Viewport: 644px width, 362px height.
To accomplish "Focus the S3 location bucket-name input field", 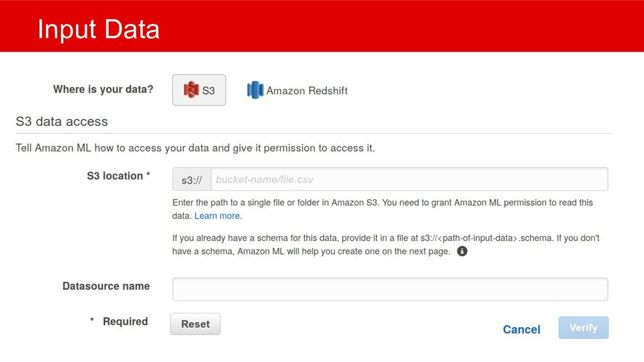I will (x=409, y=179).
